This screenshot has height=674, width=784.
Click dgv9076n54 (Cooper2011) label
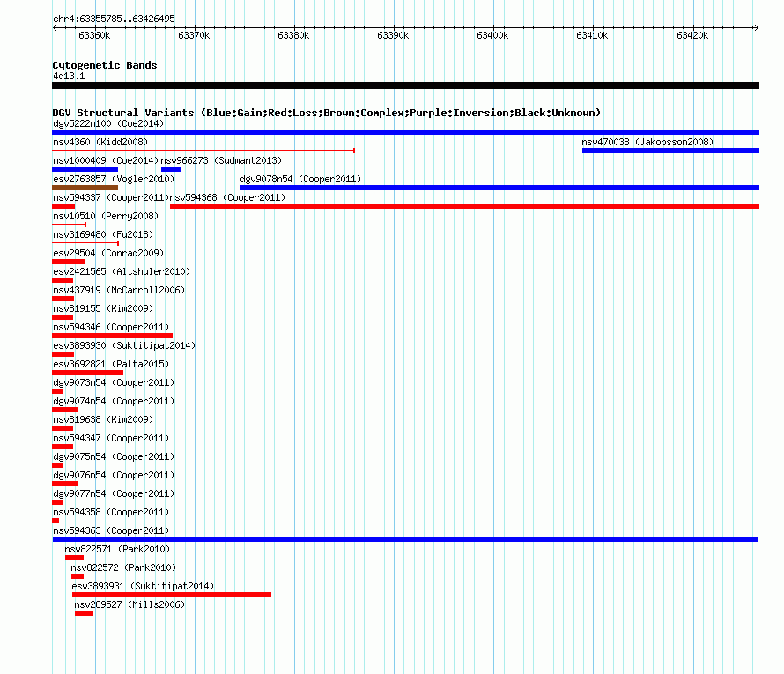pyautogui.click(x=114, y=475)
